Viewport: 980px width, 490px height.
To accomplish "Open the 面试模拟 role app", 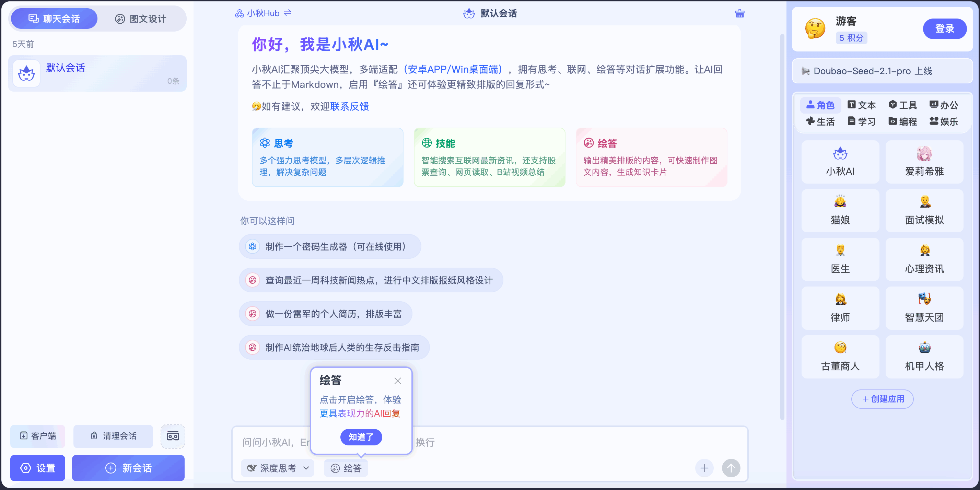I will click(x=924, y=211).
